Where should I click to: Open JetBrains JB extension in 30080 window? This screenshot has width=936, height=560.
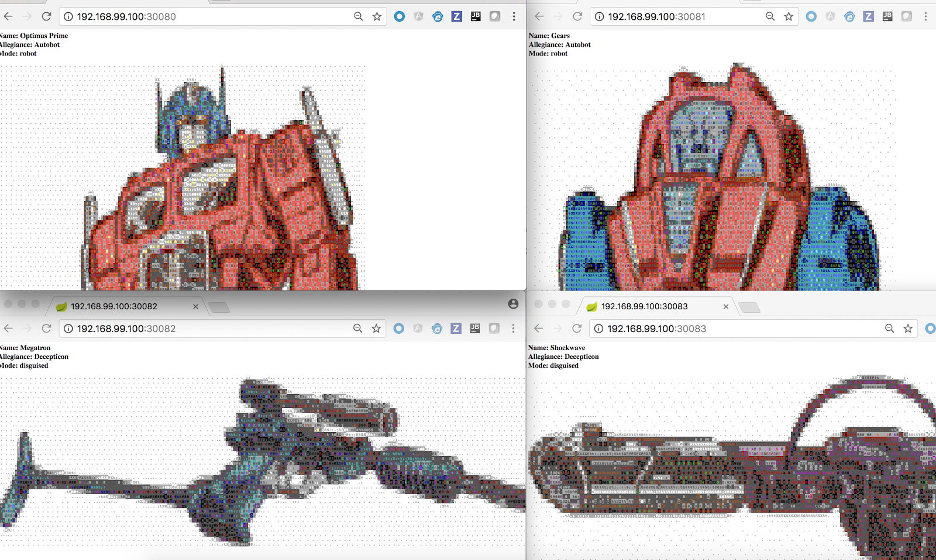(x=476, y=16)
